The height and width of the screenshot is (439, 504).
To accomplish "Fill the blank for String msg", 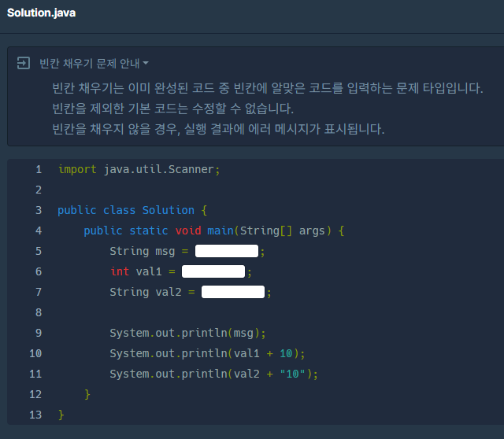I will tap(227, 251).
